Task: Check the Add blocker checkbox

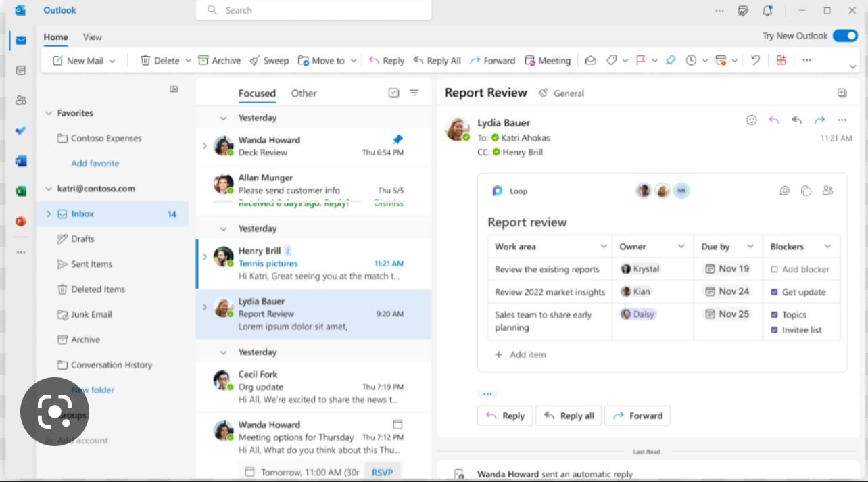Action: pyautogui.click(x=775, y=269)
